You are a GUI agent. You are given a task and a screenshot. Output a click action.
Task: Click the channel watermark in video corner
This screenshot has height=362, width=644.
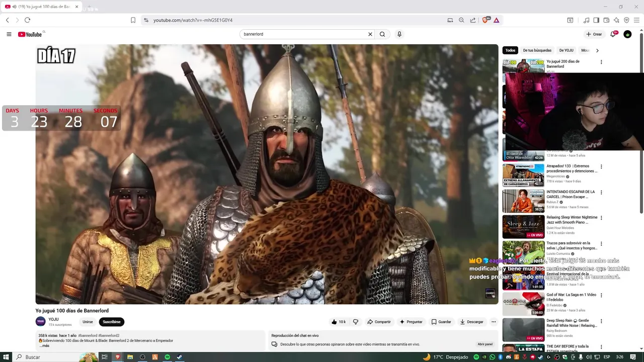tap(491, 294)
